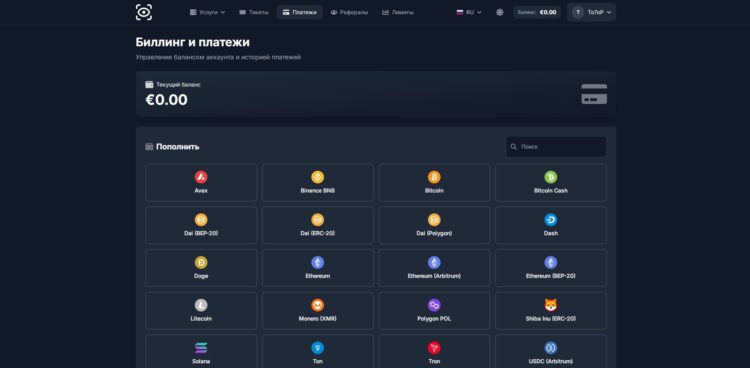Pick USDC (Arbitrum) option
Viewport: 750px width, 368px height.
click(x=551, y=351)
